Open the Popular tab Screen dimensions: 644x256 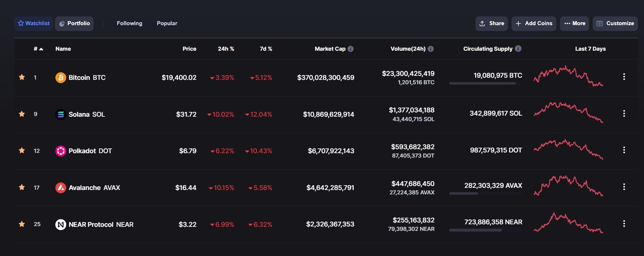167,23
